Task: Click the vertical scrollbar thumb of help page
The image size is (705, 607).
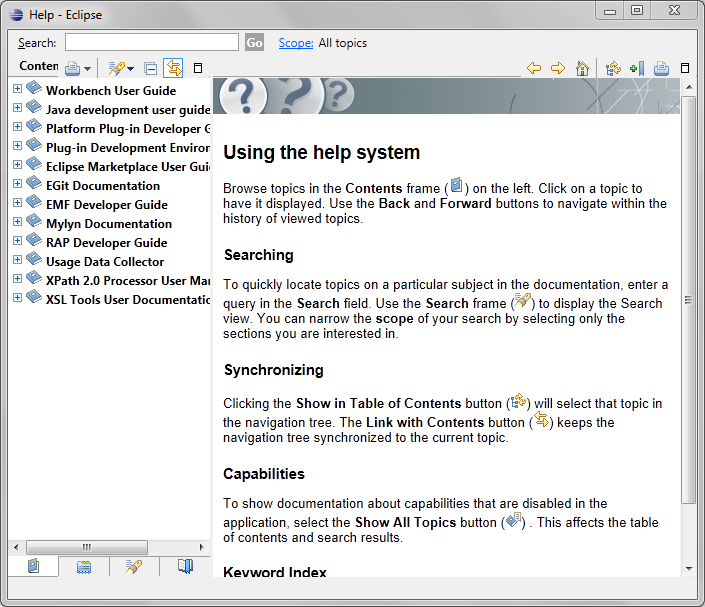Action: coord(688,299)
